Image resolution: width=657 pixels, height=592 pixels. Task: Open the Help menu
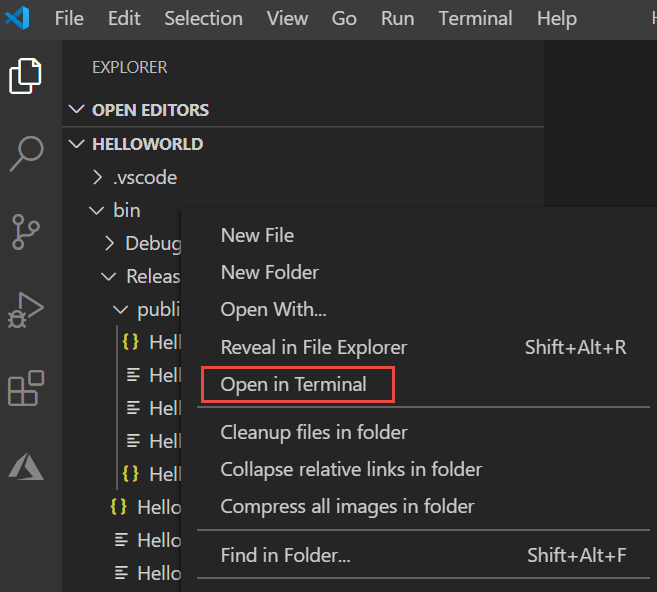[x=557, y=18]
